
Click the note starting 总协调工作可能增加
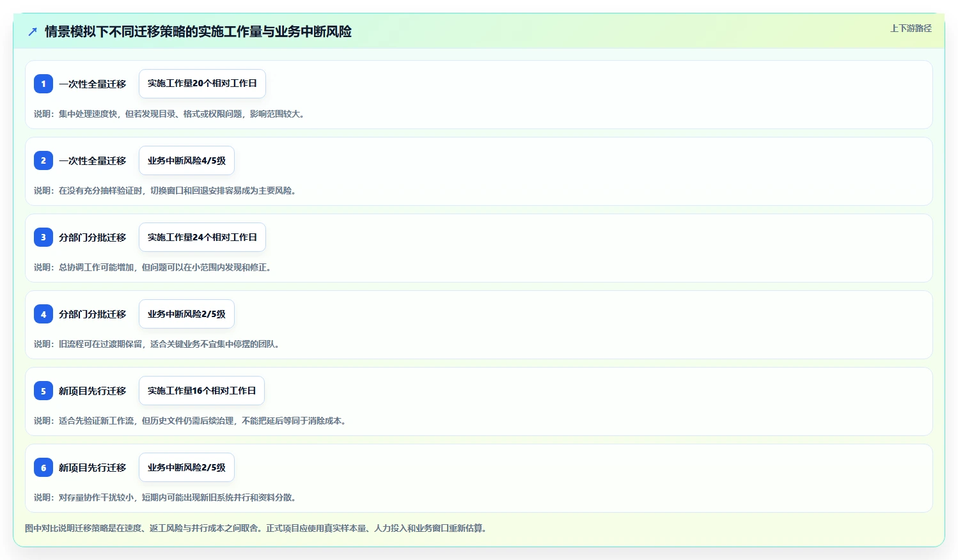coord(154,267)
